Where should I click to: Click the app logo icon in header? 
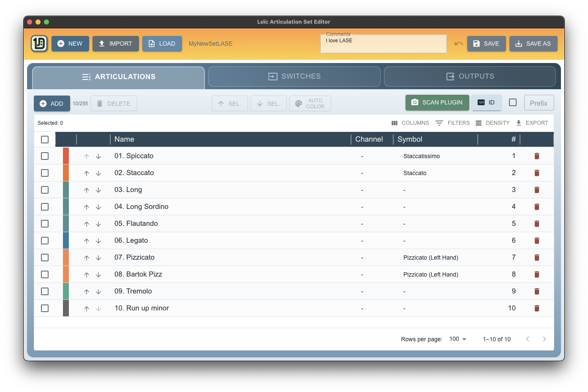coord(39,44)
